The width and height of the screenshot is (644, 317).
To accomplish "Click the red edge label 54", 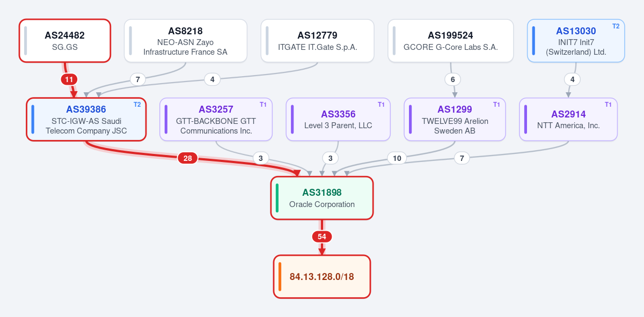I will [322, 237].
